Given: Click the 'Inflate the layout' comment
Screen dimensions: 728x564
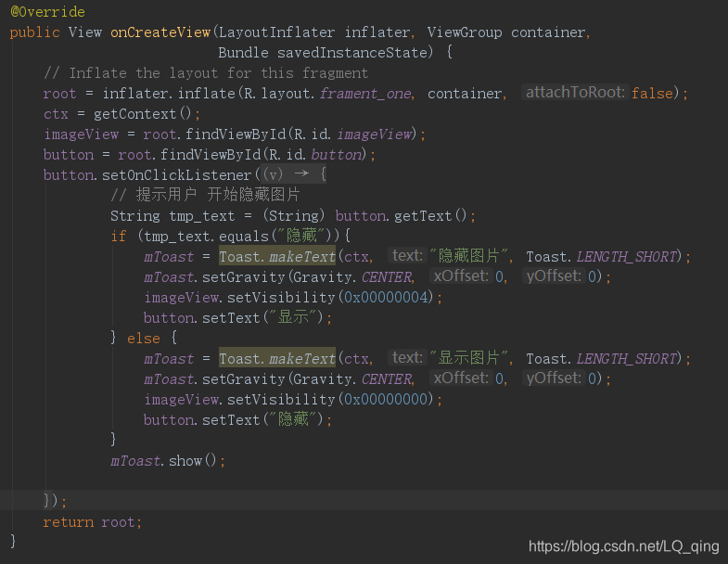Looking at the screenshot, I should click(206, 73).
